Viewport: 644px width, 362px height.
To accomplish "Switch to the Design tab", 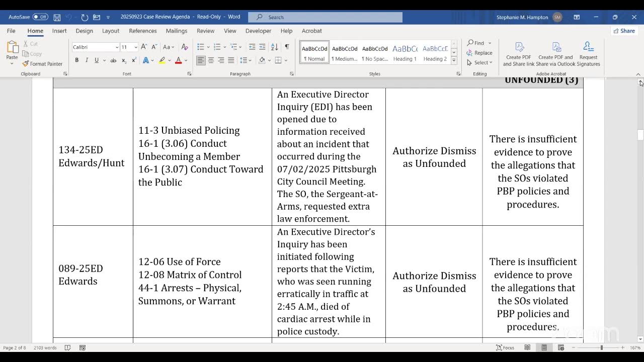I will pyautogui.click(x=84, y=31).
